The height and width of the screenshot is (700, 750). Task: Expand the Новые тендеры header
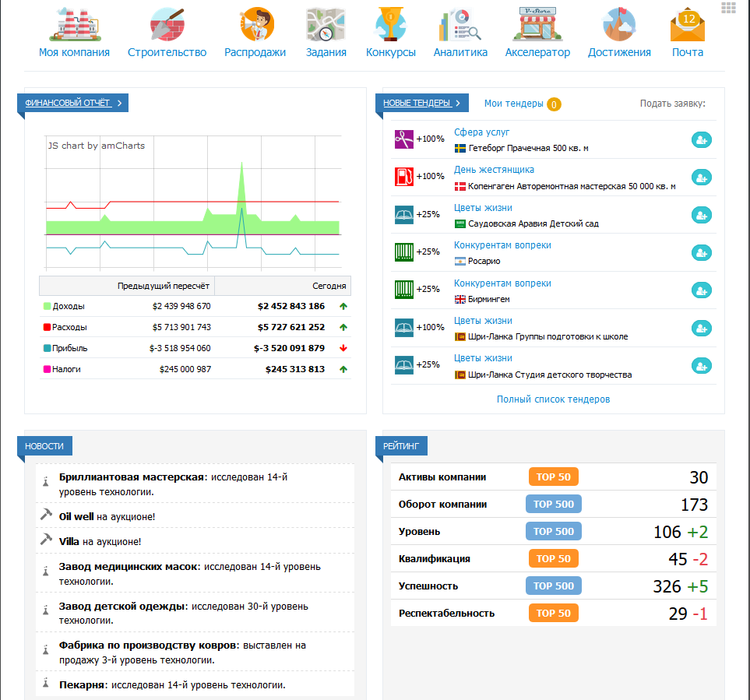coord(421,103)
